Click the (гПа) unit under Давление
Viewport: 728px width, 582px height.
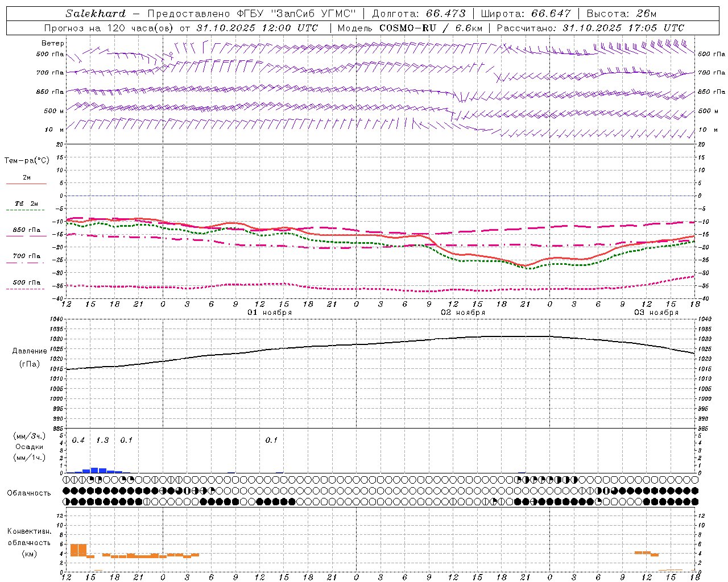[29, 364]
